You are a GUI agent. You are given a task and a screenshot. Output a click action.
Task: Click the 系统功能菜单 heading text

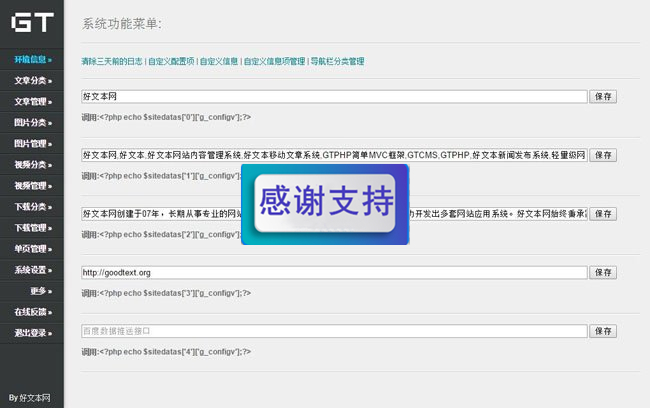(122, 24)
